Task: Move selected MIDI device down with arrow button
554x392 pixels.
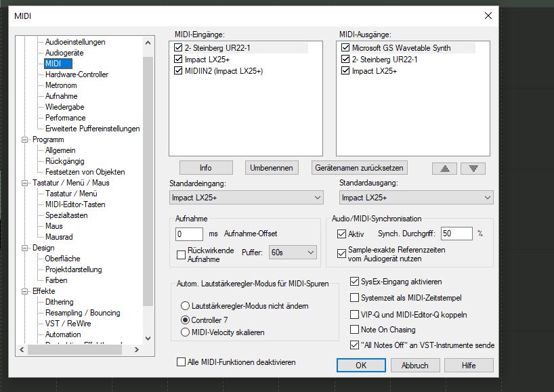Action: tap(473, 169)
